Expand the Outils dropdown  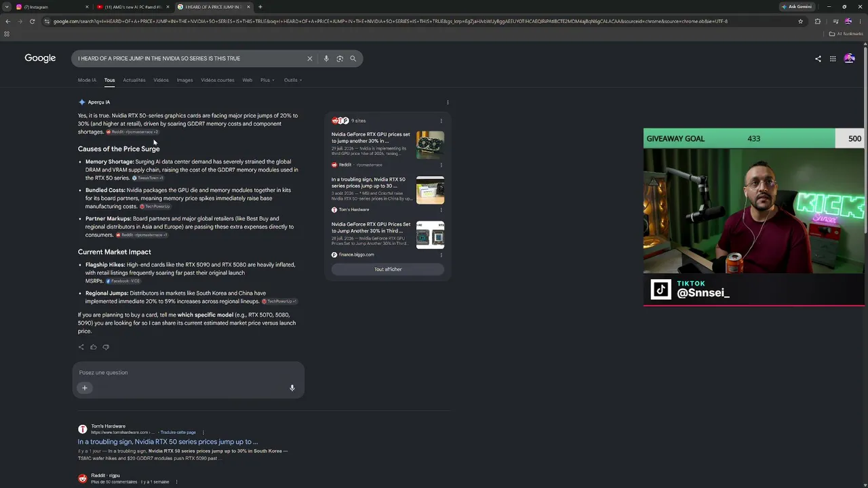tap(293, 80)
